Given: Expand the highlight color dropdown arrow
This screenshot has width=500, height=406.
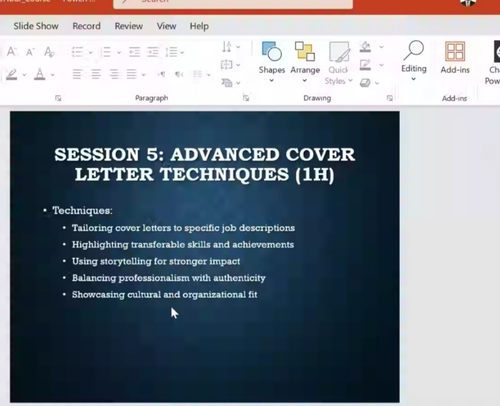Looking at the screenshot, I should (24, 75).
